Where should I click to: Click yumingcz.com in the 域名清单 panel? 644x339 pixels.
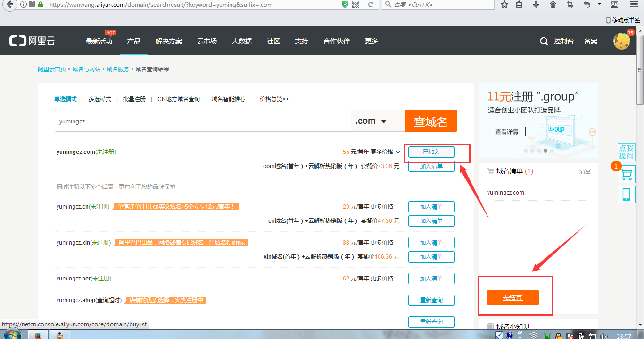tap(506, 193)
